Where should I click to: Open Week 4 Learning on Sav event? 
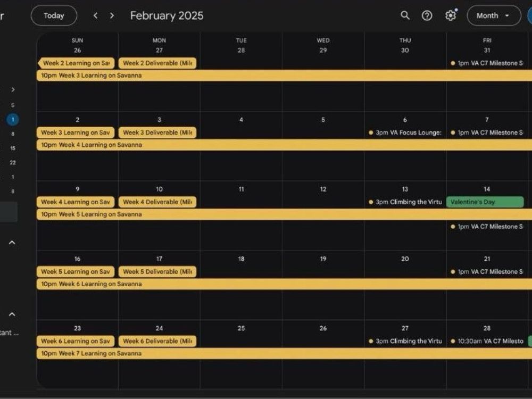(76, 202)
